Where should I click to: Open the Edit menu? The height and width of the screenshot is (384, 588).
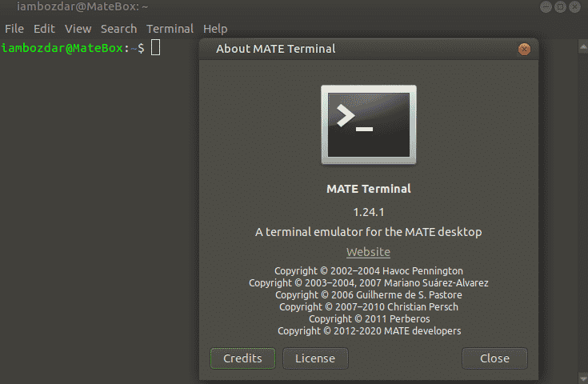point(44,29)
